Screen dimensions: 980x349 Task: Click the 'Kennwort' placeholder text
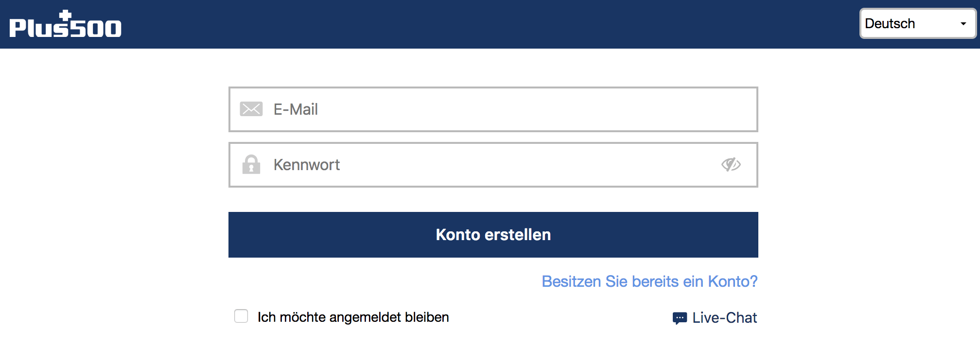coord(306,165)
